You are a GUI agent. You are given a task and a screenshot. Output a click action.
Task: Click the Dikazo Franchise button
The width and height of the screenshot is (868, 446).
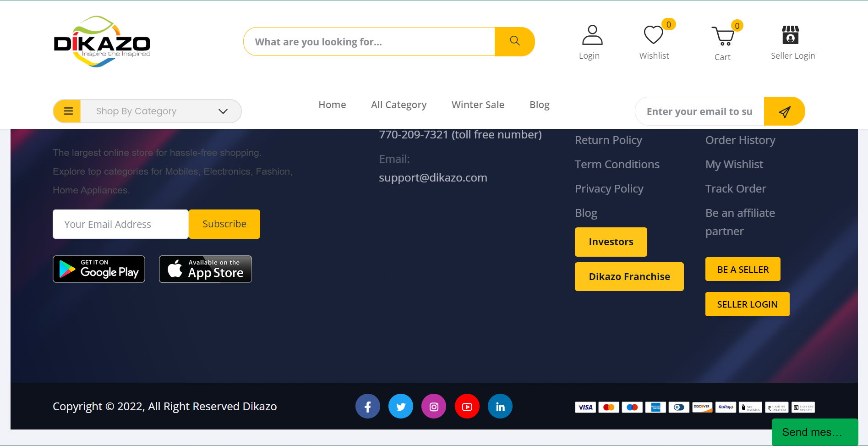pos(629,276)
